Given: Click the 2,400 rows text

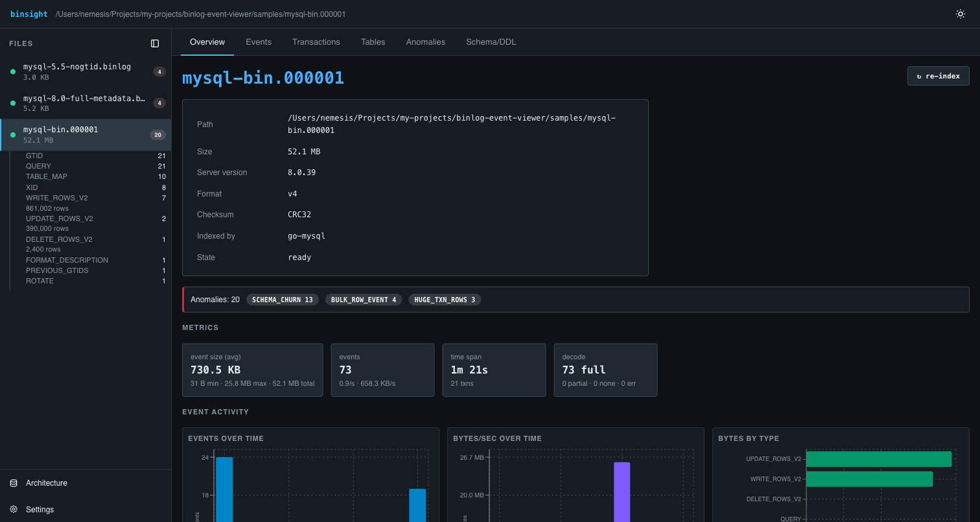Looking at the screenshot, I should [x=43, y=249].
